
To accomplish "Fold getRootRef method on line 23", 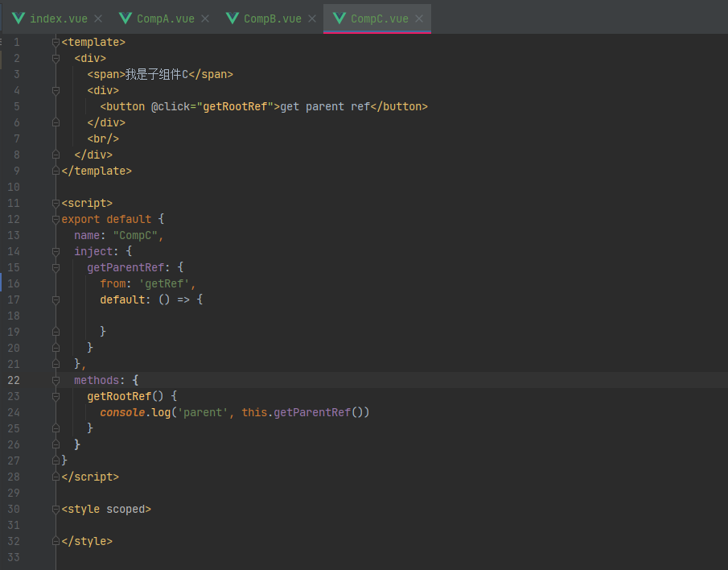I will [56, 397].
